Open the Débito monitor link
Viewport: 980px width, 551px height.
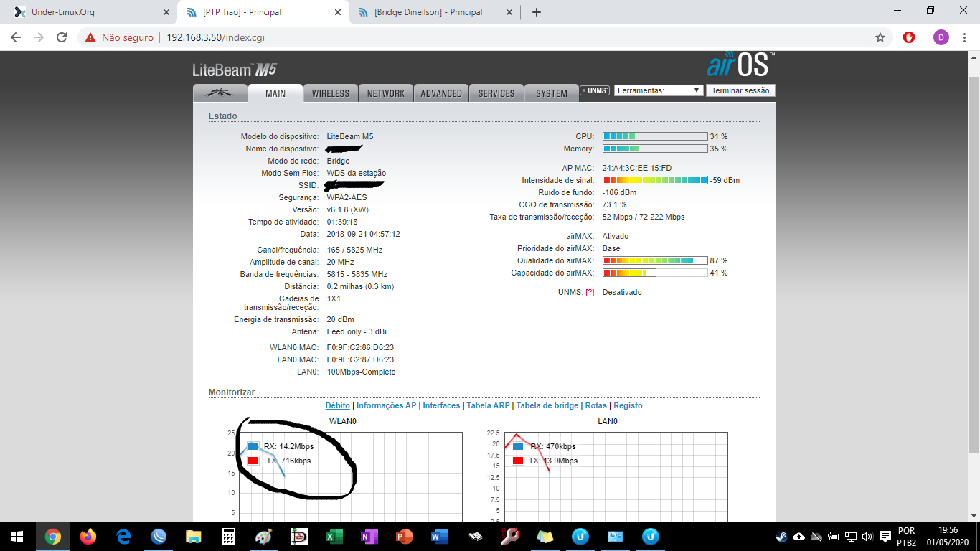338,405
